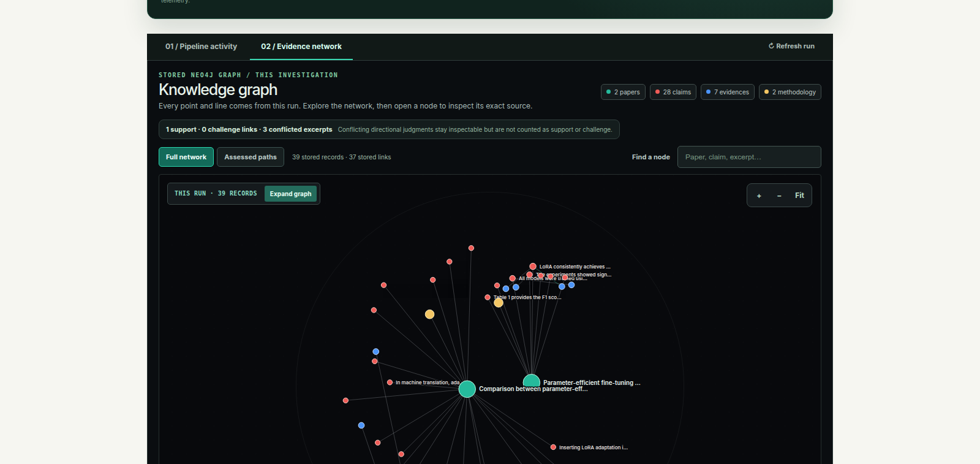Open the Comparison between parameter-eff paper node
This screenshot has width=980, height=464.
coord(467,389)
